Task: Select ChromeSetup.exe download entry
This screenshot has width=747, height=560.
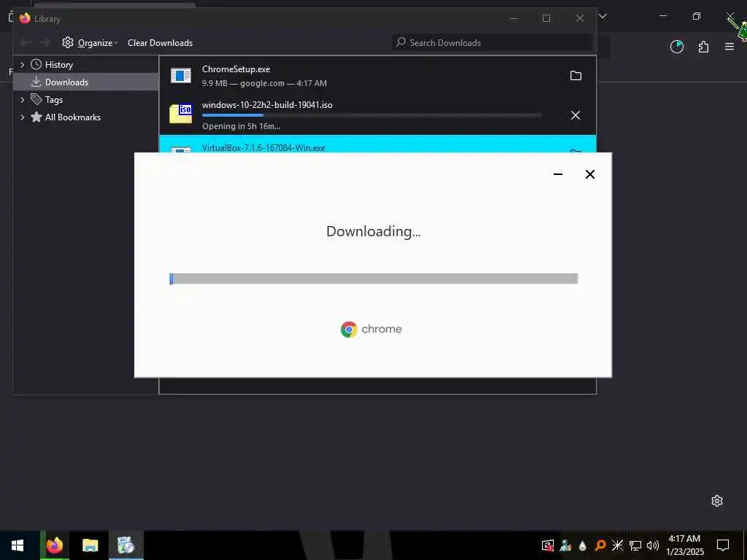Action: click(377, 76)
